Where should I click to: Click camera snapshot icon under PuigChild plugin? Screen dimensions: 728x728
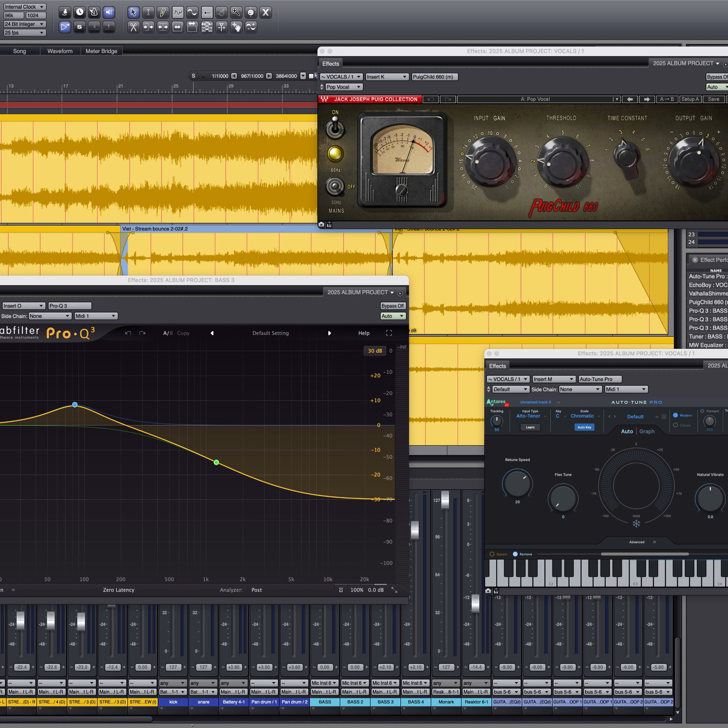[321, 224]
